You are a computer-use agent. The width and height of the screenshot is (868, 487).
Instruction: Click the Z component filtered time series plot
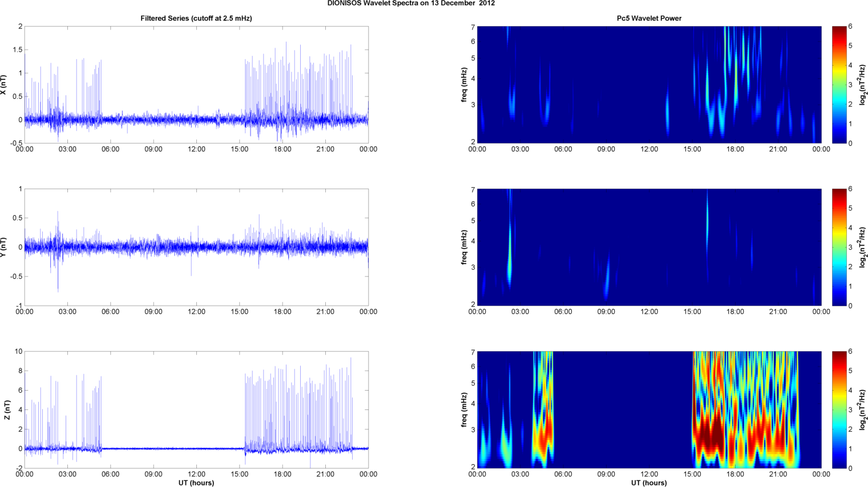click(x=196, y=409)
